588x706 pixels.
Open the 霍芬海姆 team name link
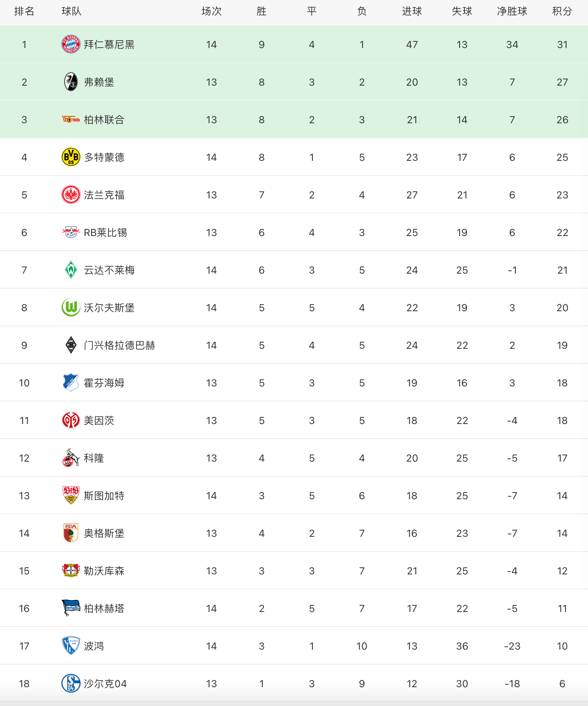click(104, 383)
